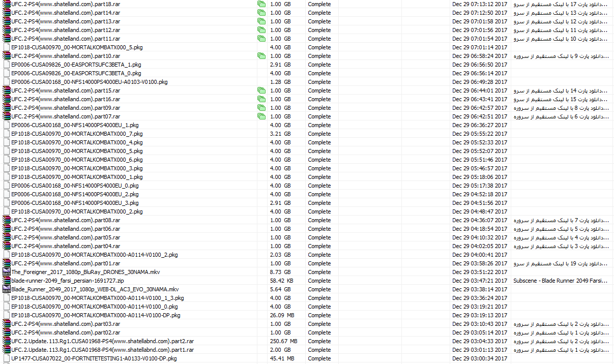
Task: Select file name EP1018-CUSA00970_00-MORTALKOMBATX000_2.pkg
Action: [x=77, y=211]
